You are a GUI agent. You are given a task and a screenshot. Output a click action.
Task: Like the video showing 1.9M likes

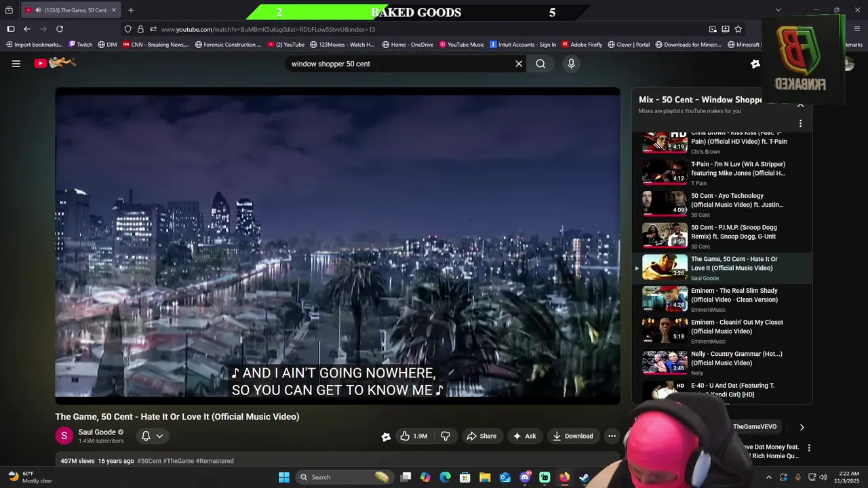pyautogui.click(x=413, y=436)
